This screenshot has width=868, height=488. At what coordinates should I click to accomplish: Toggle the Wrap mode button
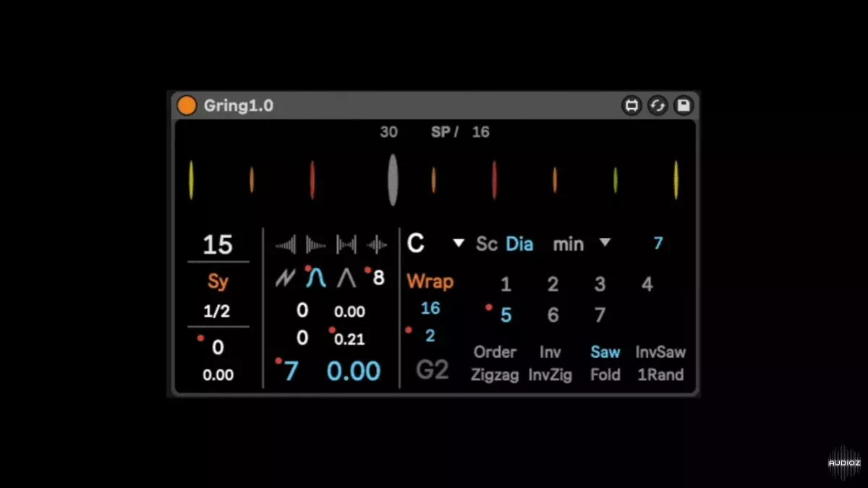[x=430, y=281]
